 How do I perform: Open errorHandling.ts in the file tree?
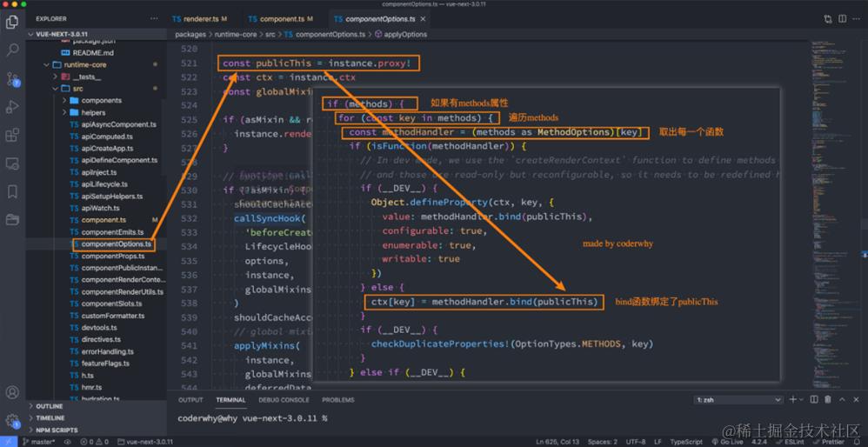(107, 351)
